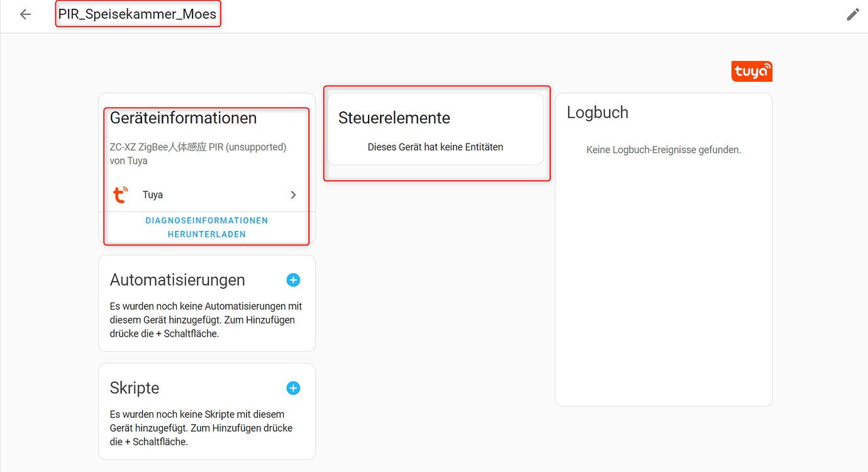Click the 'von Tuya' manufacturer text

129,160
